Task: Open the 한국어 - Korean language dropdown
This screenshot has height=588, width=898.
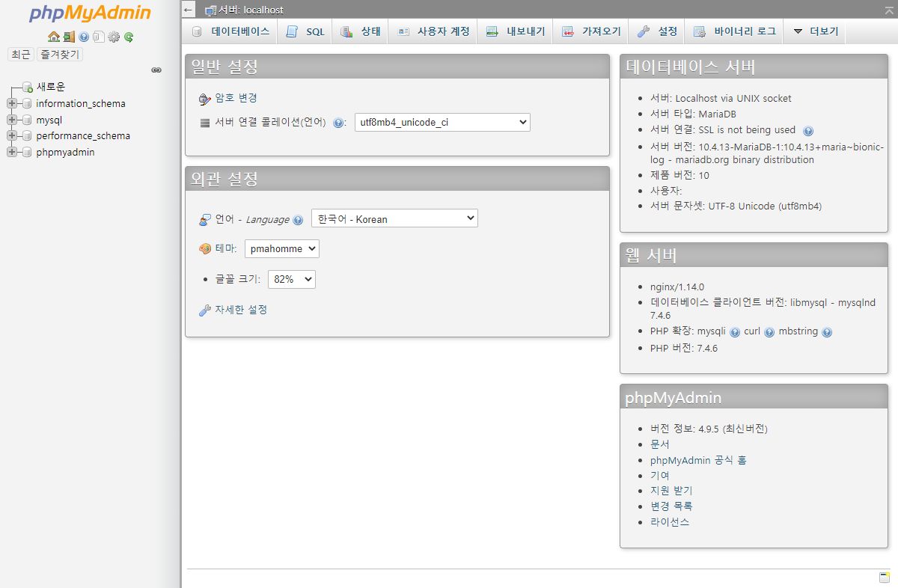Action: (x=394, y=218)
